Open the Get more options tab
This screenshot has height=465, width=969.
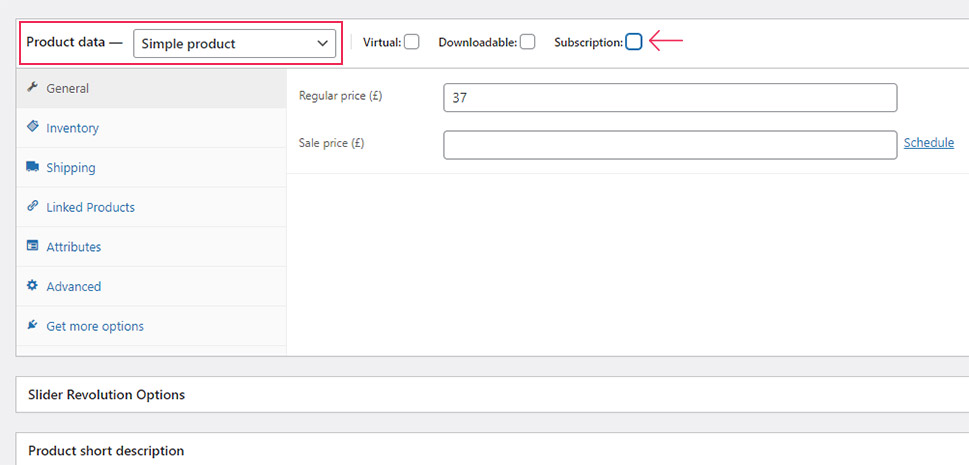pyautogui.click(x=151, y=326)
